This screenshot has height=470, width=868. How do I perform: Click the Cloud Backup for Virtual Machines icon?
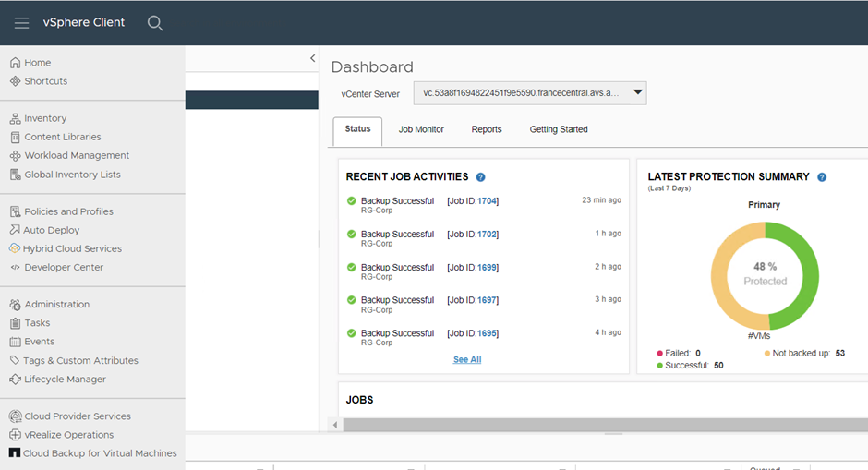(x=15, y=453)
